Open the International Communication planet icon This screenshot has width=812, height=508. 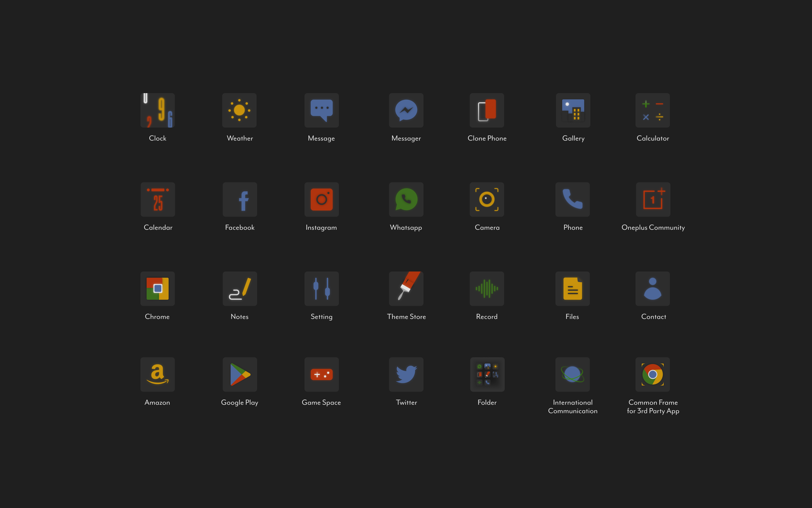click(572, 374)
